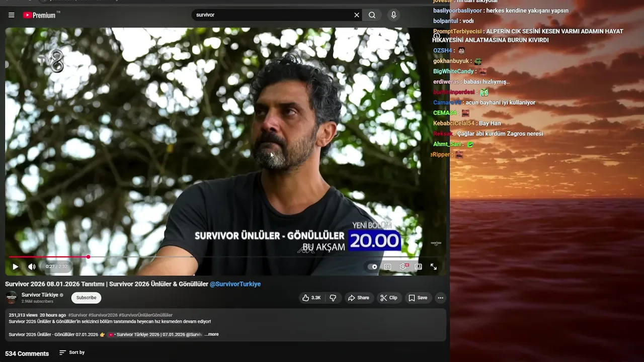Screen dimensions: 644x362
Task: Create a Clip with the scissors button
Action: [x=389, y=298]
